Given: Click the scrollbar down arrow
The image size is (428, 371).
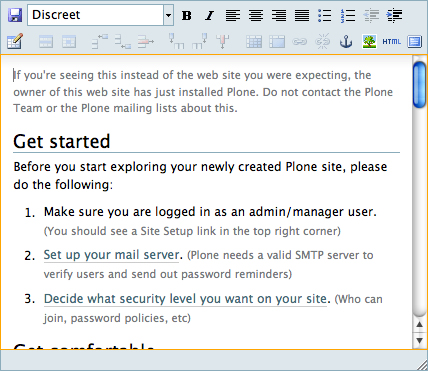Looking at the screenshot, I should point(420,340).
